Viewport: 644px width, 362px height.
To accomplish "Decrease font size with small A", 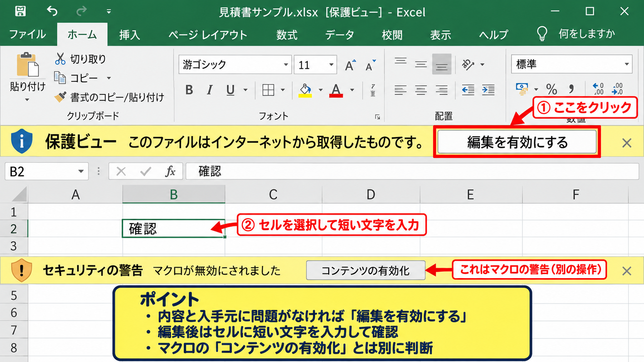I will click(x=371, y=66).
